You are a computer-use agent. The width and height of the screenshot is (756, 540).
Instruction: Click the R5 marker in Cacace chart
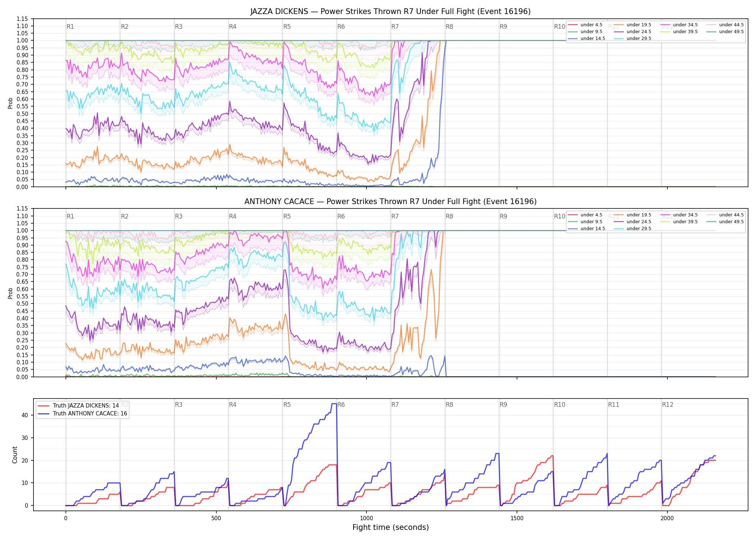[x=287, y=216]
